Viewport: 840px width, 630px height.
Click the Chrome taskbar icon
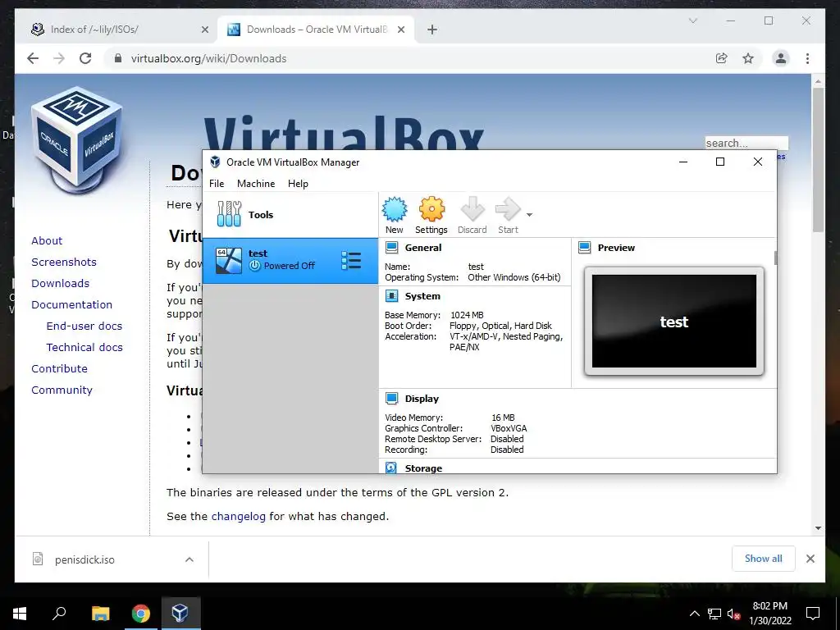click(x=140, y=614)
